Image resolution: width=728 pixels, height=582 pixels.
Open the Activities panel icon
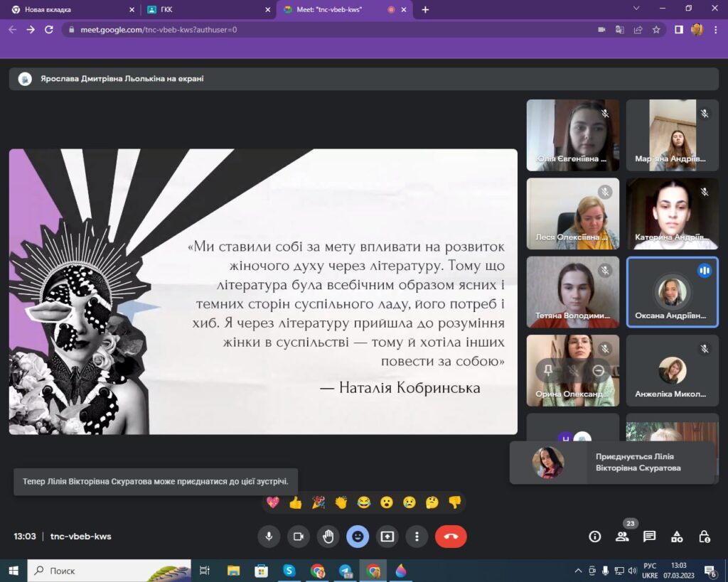tap(677, 537)
